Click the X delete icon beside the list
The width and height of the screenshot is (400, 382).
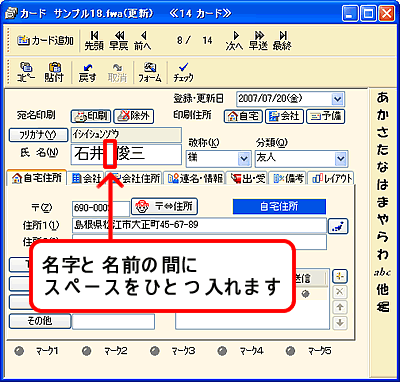point(340,292)
